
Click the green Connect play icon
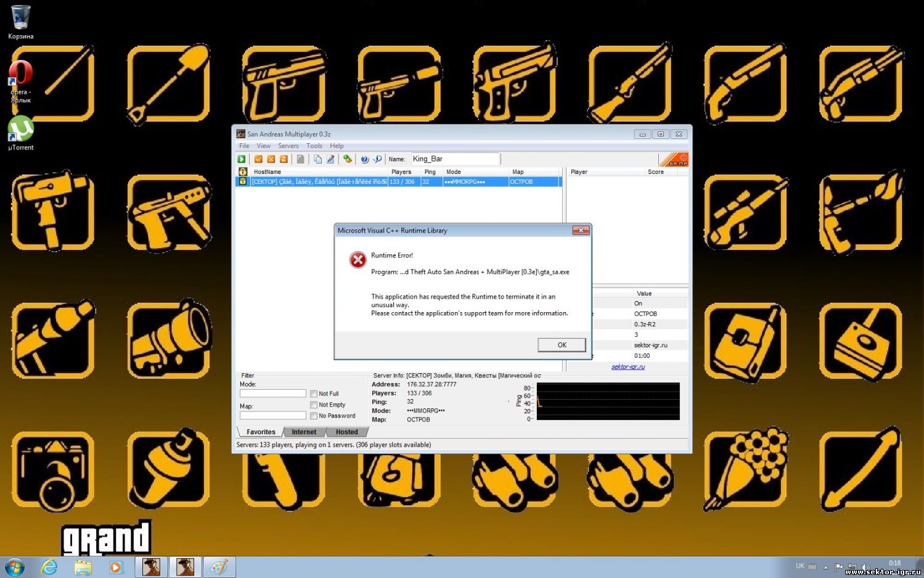point(242,159)
